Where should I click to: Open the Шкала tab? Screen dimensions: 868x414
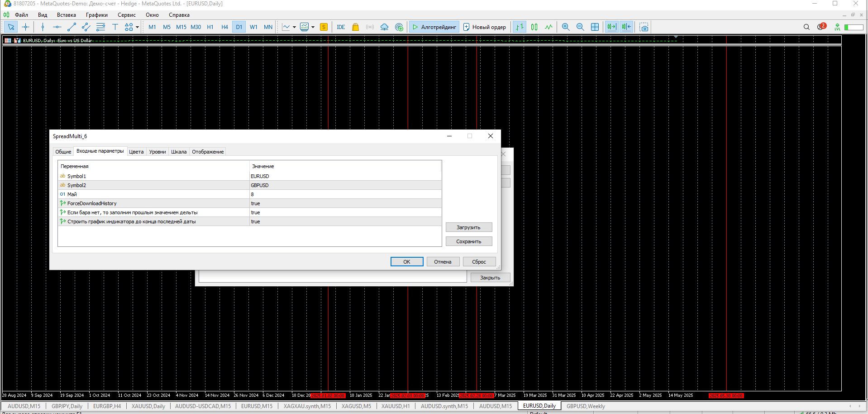[x=179, y=152]
